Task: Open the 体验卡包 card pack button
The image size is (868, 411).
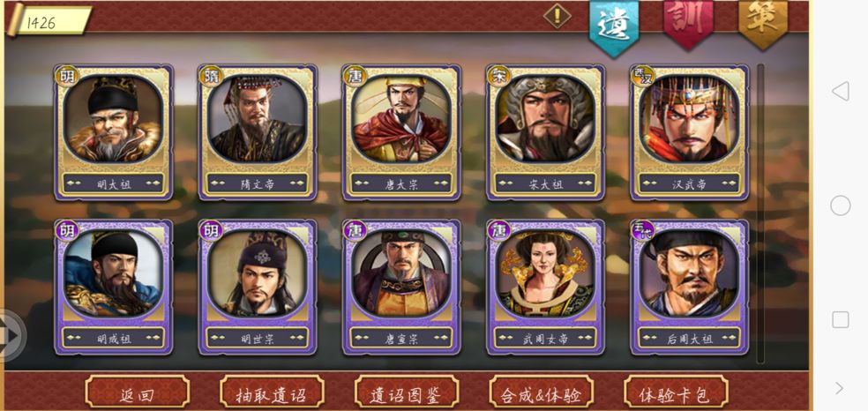Action: click(x=676, y=392)
